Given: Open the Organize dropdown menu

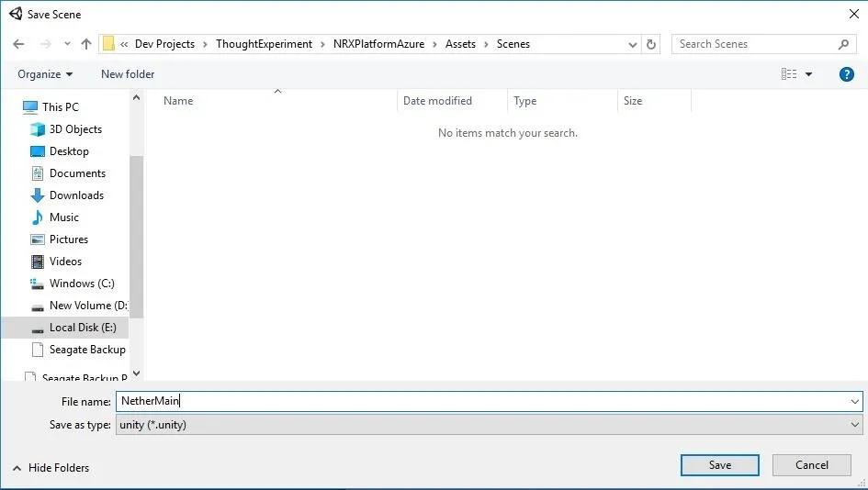Looking at the screenshot, I should (x=45, y=74).
